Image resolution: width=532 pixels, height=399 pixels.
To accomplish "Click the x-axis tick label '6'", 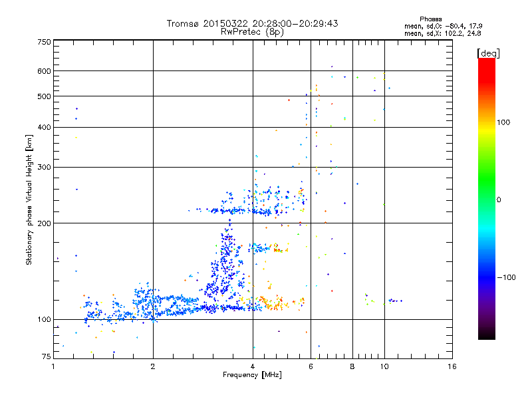I will coord(311,366).
